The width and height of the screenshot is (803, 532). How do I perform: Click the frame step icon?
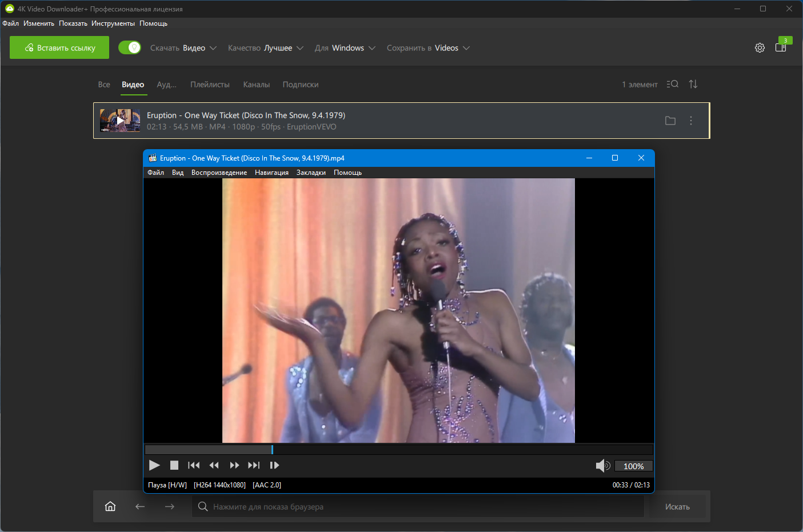274,466
